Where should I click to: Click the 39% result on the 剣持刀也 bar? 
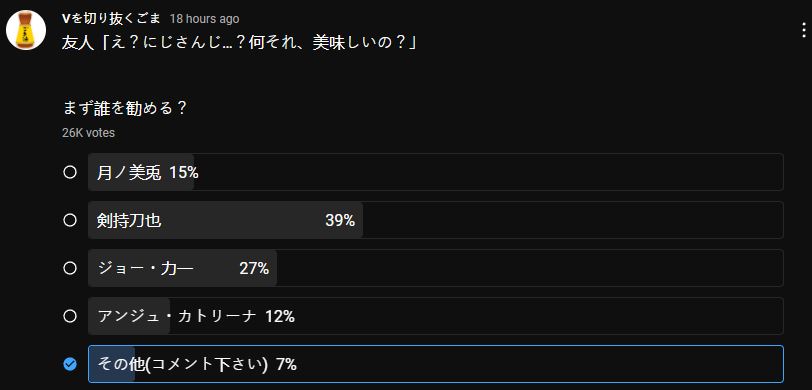coord(340,221)
